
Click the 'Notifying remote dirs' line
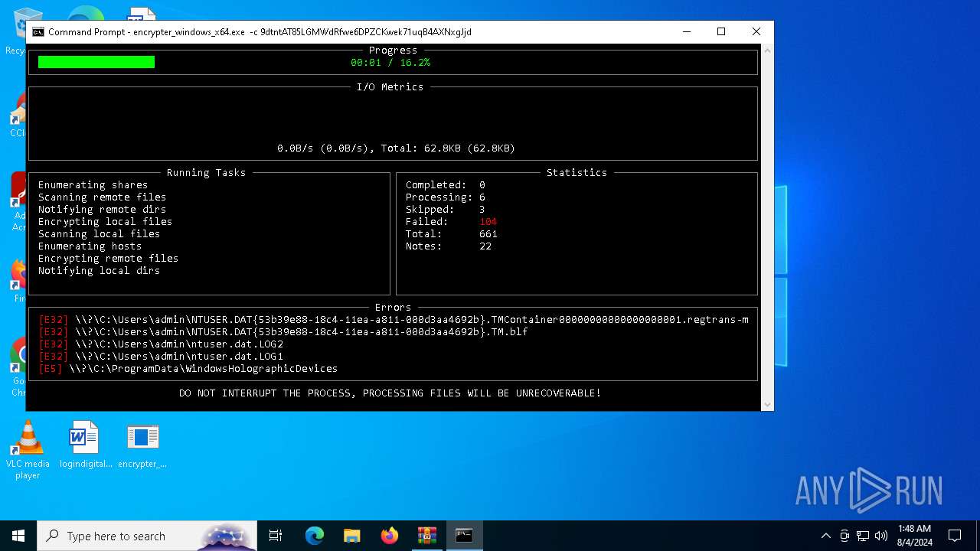coord(102,209)
